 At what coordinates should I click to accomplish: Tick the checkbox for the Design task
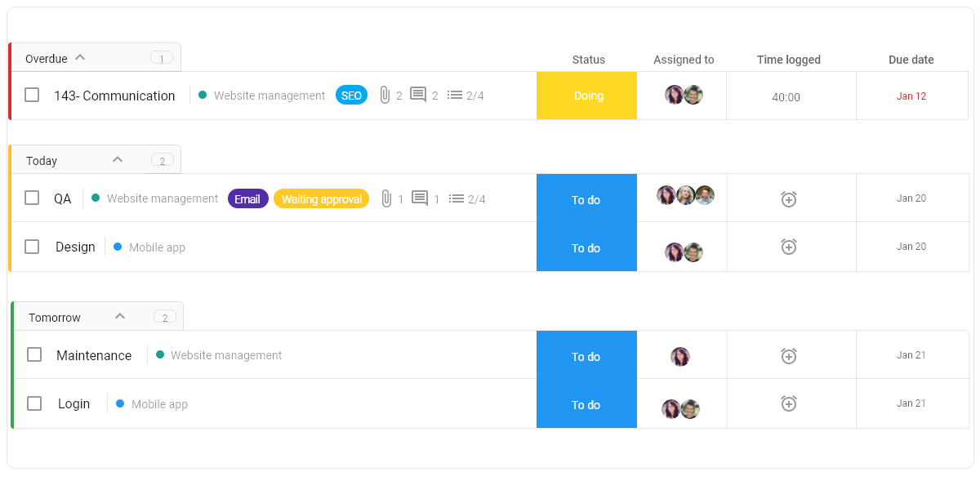pos(32,247)
